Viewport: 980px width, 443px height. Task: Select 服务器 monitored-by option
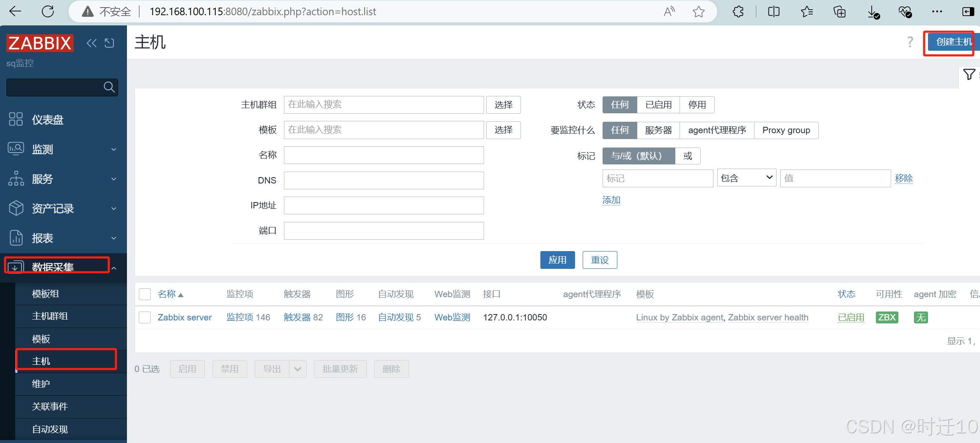point(658,130)
